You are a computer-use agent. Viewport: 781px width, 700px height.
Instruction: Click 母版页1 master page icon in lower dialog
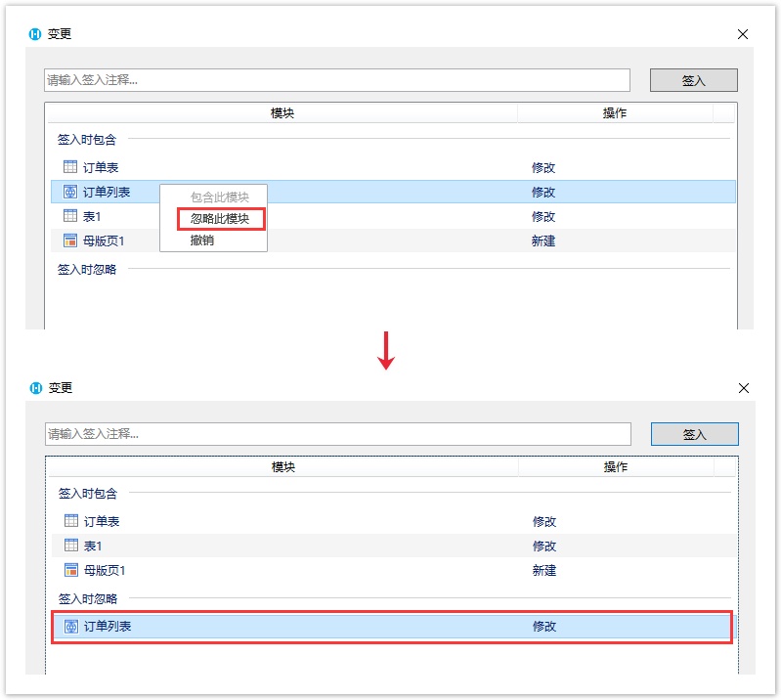pos(71,569)
